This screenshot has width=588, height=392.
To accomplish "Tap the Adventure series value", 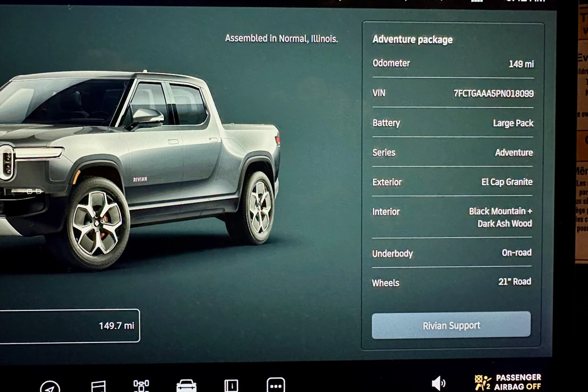I will 514,152.
